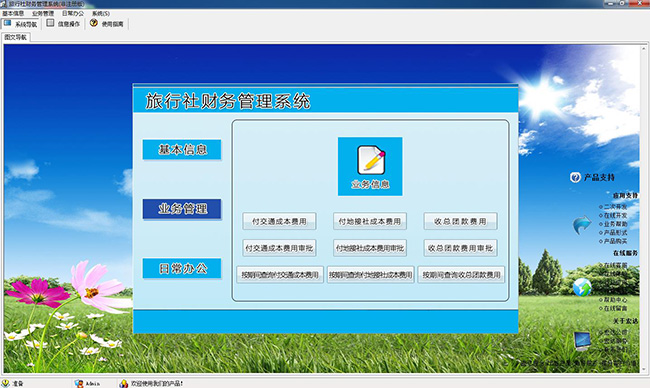Image resolution: width=650 pixels, height=388 pixels.
Task: Switch to the 图文导航 tab
Action: (16, 37)
